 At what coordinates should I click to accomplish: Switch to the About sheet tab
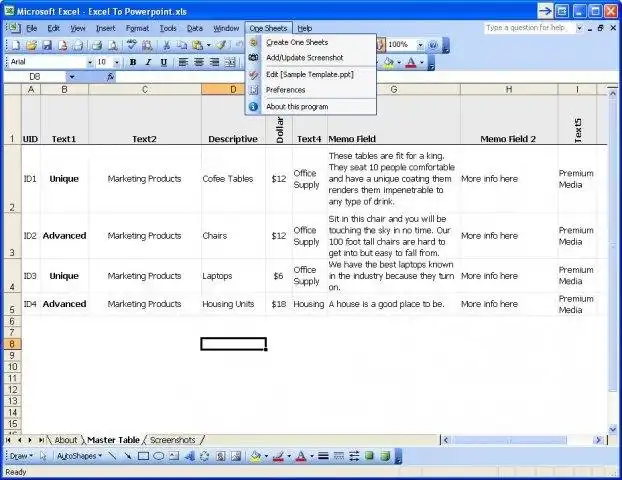pyautogui.click(x=65, y=440)
